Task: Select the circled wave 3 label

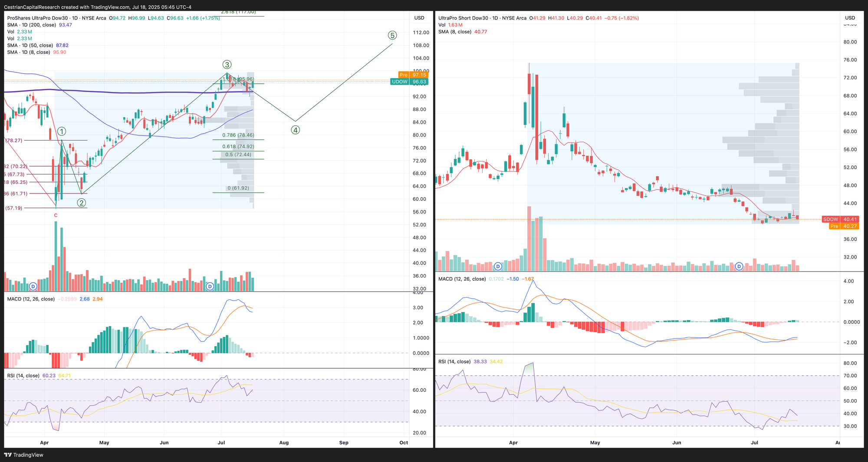Action: point(227,65)
